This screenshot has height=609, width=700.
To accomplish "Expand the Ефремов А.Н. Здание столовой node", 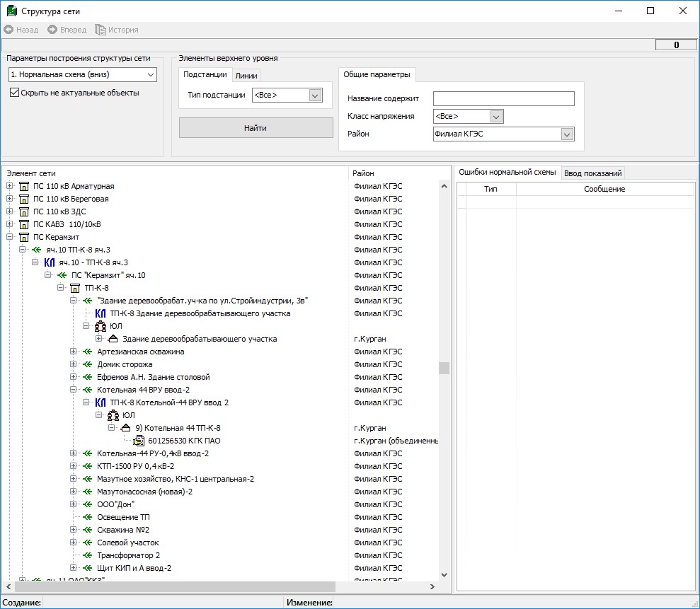I will (x=73, y=377).
